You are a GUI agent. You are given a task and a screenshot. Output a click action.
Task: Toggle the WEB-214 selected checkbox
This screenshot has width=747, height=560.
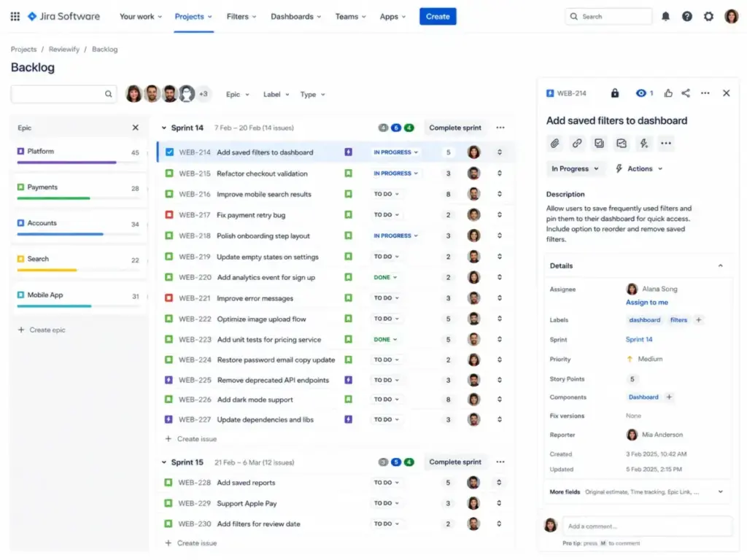click(x=169, y=152)
